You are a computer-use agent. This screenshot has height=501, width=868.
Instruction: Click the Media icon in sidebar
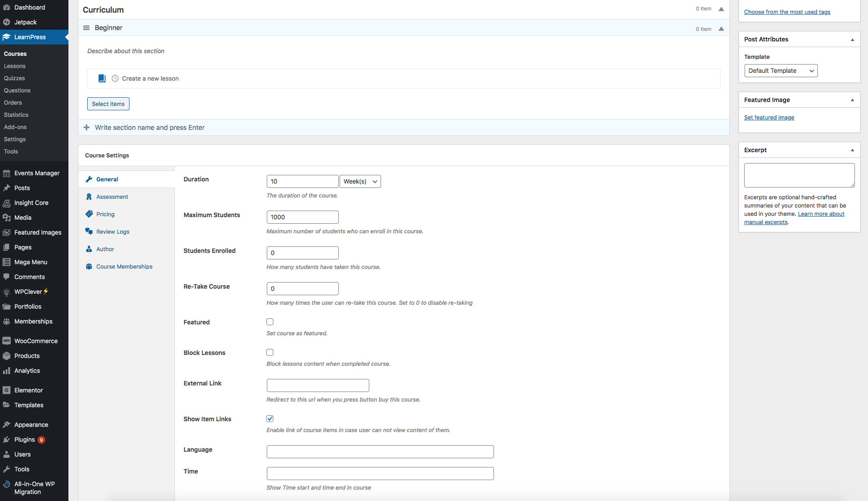pyautogui.click(x=7, y=218)
